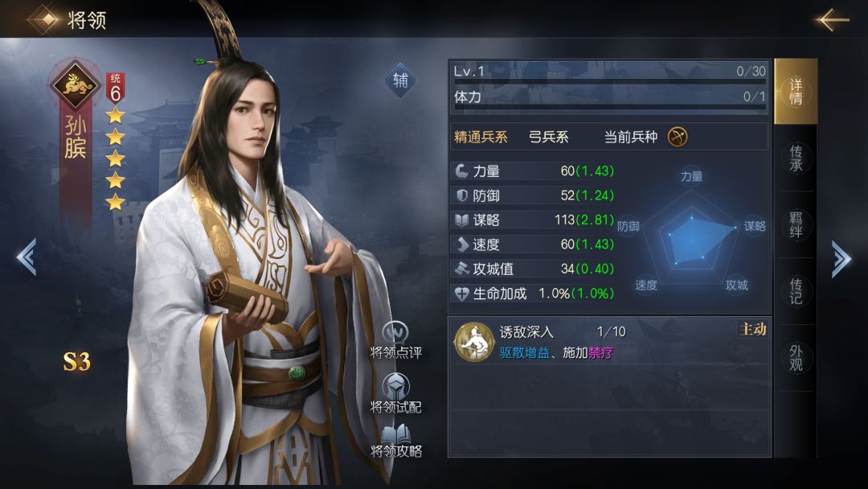Switch to the 传承 tab
Screen dimensions: 868x489
coord(796,158)
